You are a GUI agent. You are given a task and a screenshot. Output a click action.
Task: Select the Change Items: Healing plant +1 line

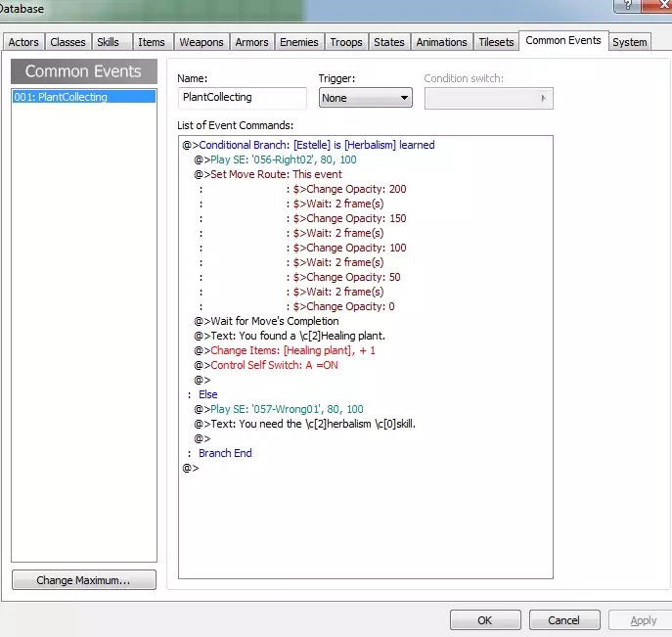click(285, 350)
